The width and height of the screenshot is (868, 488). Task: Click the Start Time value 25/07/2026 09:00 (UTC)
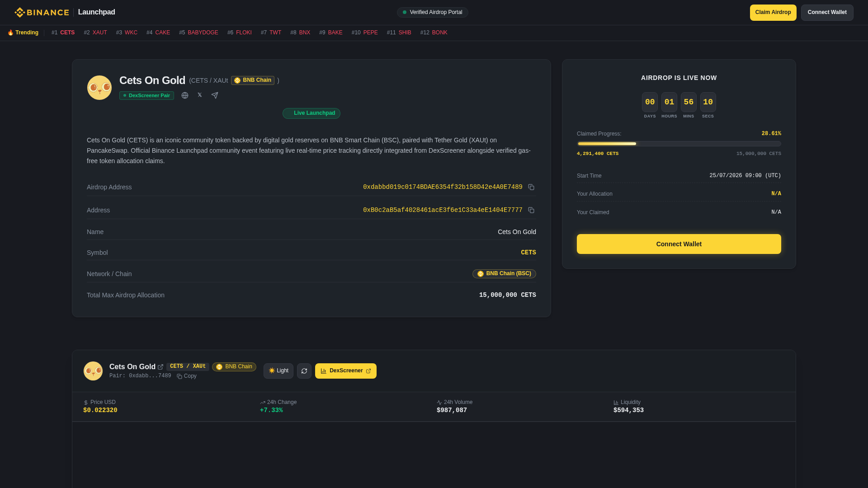[745, 176]
